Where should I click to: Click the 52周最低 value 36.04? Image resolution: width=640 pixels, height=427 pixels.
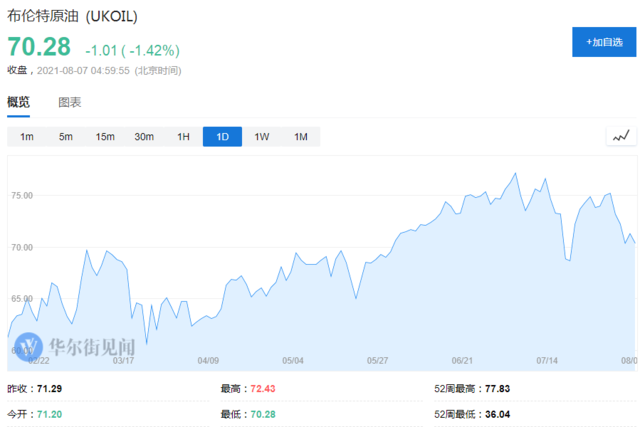tap(498, 414)
